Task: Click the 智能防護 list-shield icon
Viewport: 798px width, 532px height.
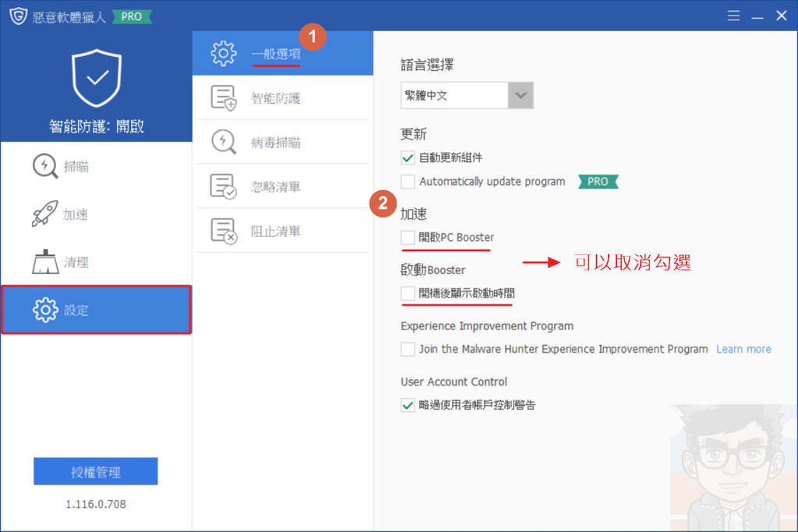Action: [x=224, y=97]
